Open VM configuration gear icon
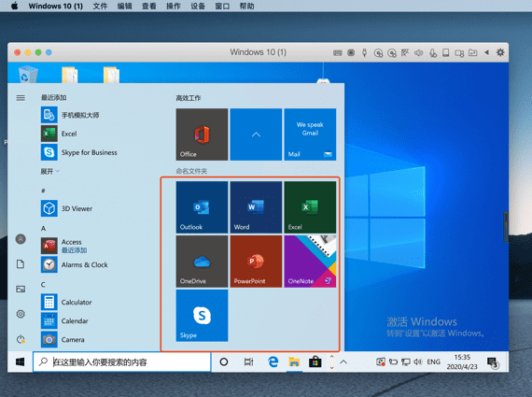This screenshot has height=397, width=532. pyautogui.click(x=500, y=52)
